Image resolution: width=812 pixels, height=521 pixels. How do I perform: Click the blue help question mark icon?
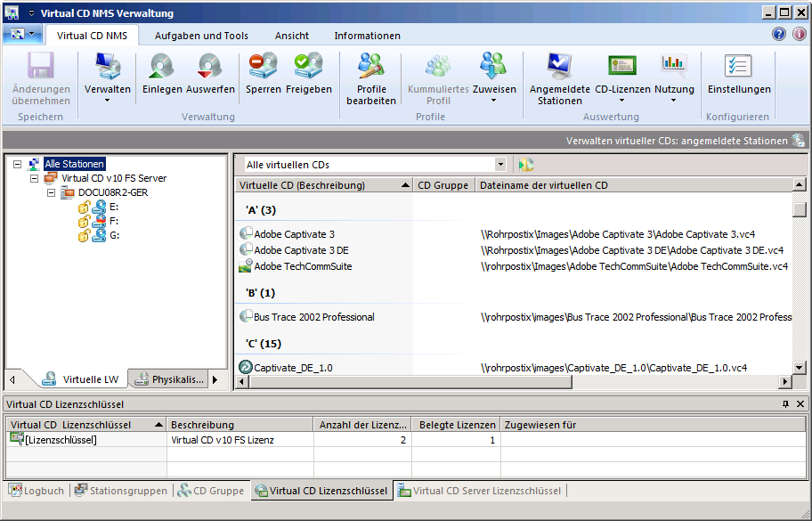779,35
